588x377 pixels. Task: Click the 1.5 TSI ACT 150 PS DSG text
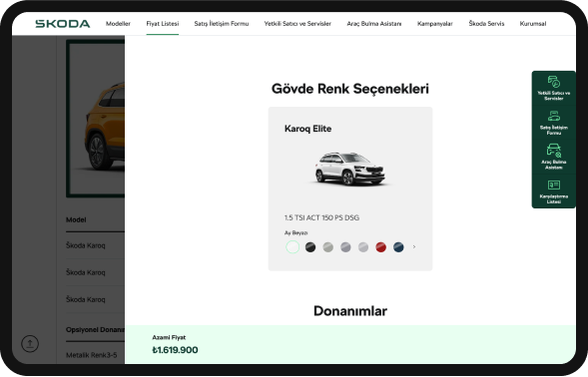(321, 217)
